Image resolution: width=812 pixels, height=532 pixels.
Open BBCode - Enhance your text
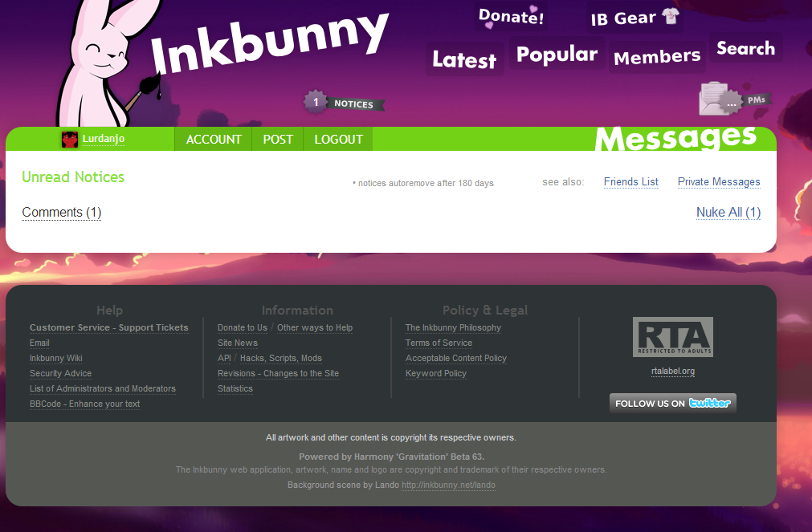(x=85, y=404)
